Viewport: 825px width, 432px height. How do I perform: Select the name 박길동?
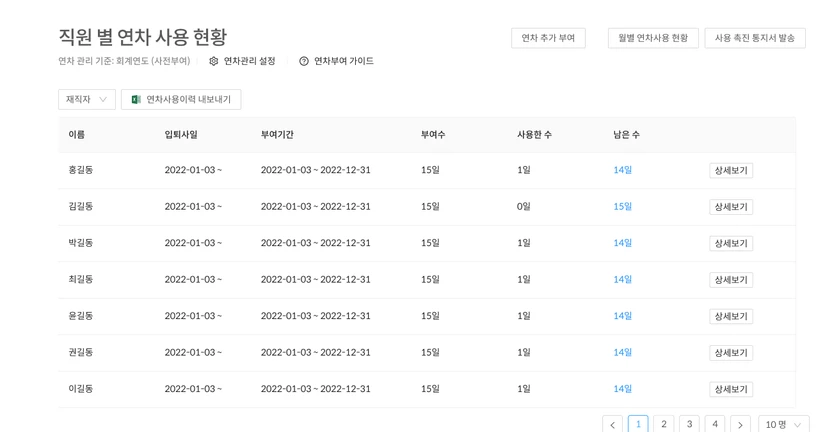(x=81, y=243)
